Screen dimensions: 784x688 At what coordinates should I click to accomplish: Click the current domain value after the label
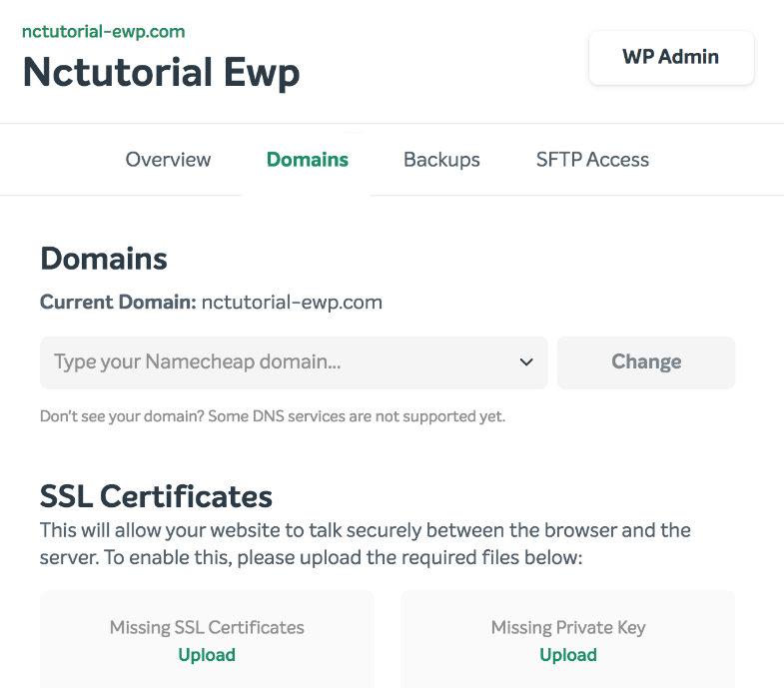tap(292, 303)
